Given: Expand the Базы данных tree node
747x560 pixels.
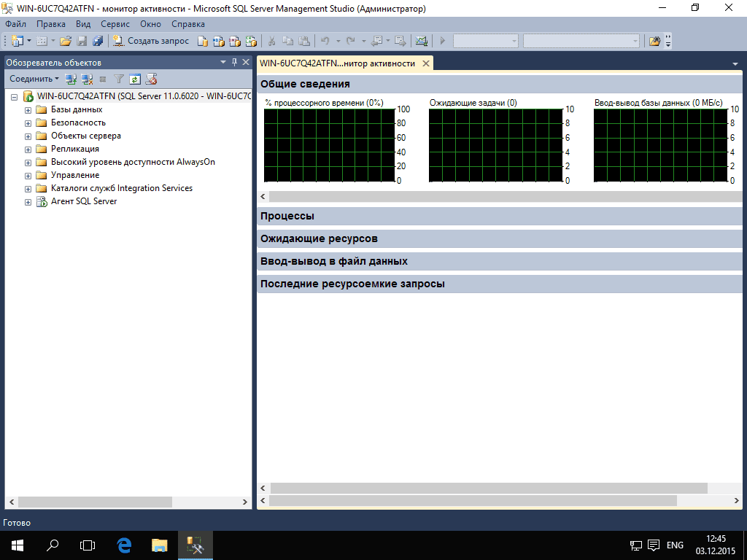Looking at the screenshot, I should tap(28, 109).
